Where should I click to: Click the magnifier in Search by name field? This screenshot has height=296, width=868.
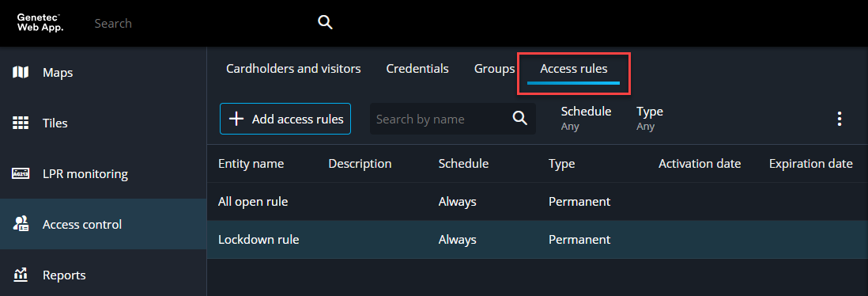(519, 119)
